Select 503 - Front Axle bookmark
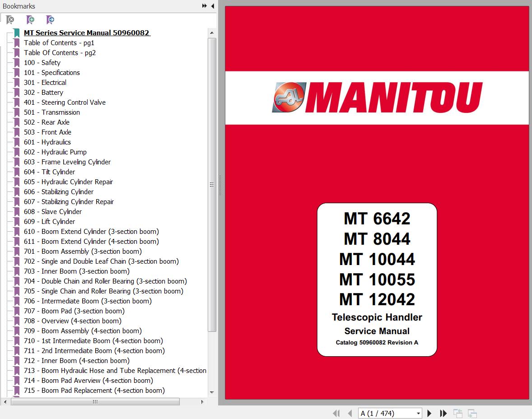Image resolution: width=532 pixels, height=419 pixels. (47, 132)
